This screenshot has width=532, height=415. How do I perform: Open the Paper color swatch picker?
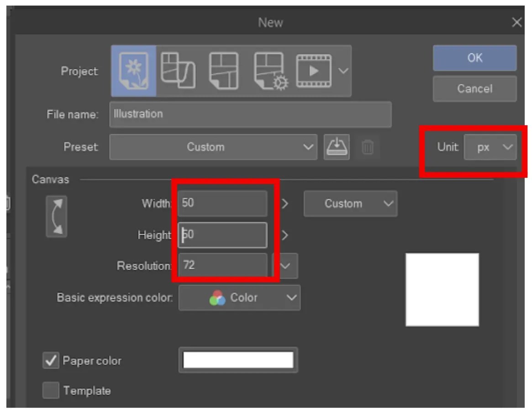click(x=238, y=359)
